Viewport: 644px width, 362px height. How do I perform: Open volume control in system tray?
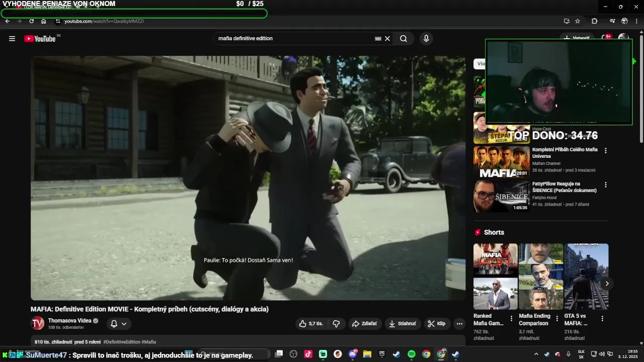click(x=602, y=354)
